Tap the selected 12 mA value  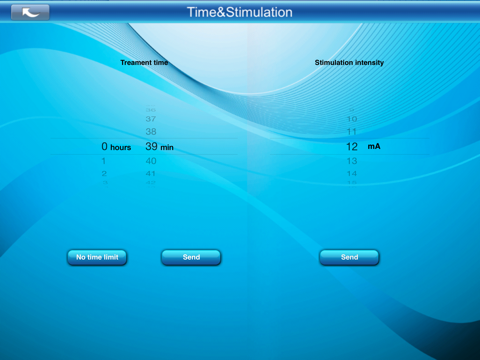point(363,147)
